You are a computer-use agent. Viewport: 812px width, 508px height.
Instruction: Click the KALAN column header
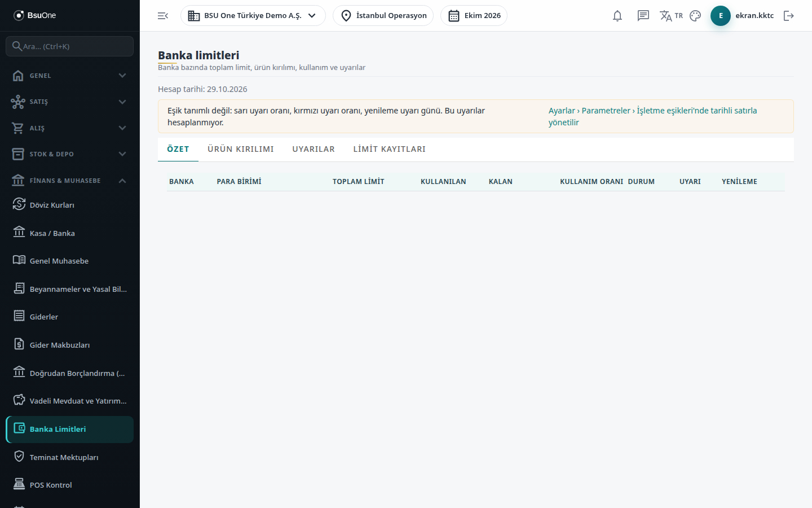click(x=501, y=182)
